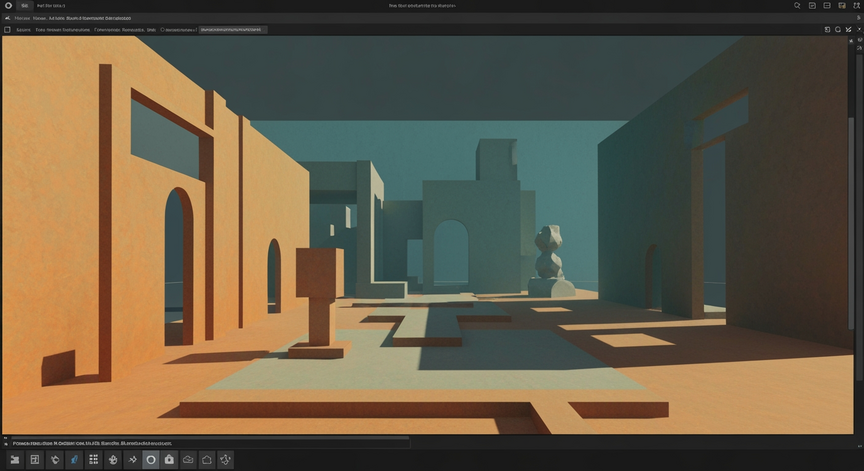Screen dimensions: 864x471
Task: Click the small circle icon above the viewport's right edge
Action: (x=838, y=30)
